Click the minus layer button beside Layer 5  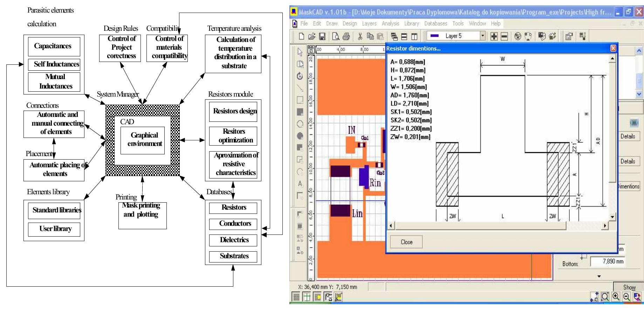click(504, 36)
